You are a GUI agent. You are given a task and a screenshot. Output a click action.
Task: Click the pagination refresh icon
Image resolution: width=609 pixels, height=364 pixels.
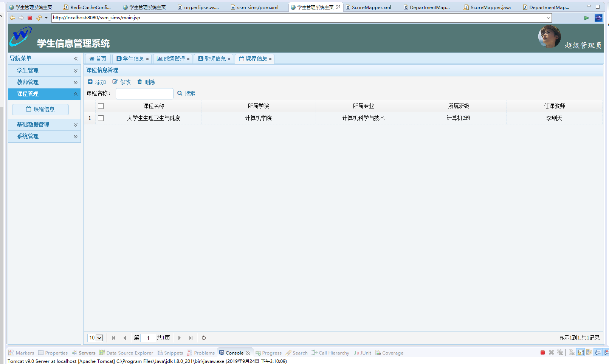(203, 338)
